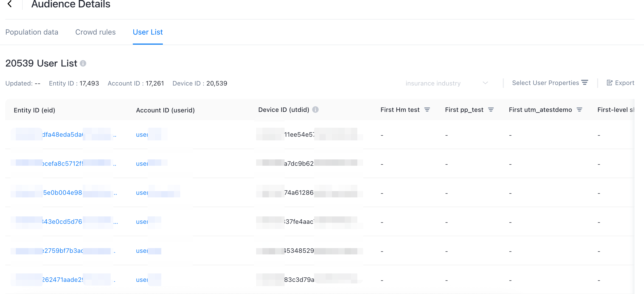Open entity ID link containing dfa48eda5da

pos(65,135)
